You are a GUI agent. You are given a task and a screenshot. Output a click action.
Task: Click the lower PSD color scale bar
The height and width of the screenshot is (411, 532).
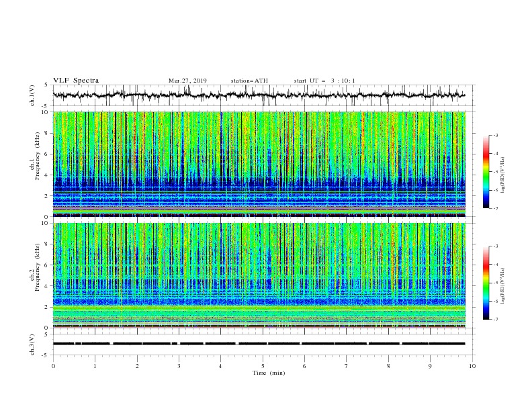[486, 283]
